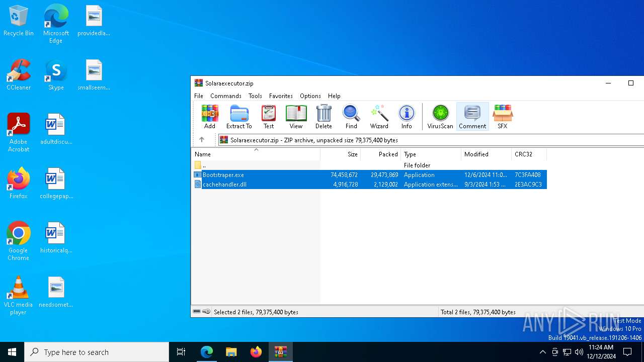
Task: Select the VLC media player shortcut
Action: click(19, 296)
